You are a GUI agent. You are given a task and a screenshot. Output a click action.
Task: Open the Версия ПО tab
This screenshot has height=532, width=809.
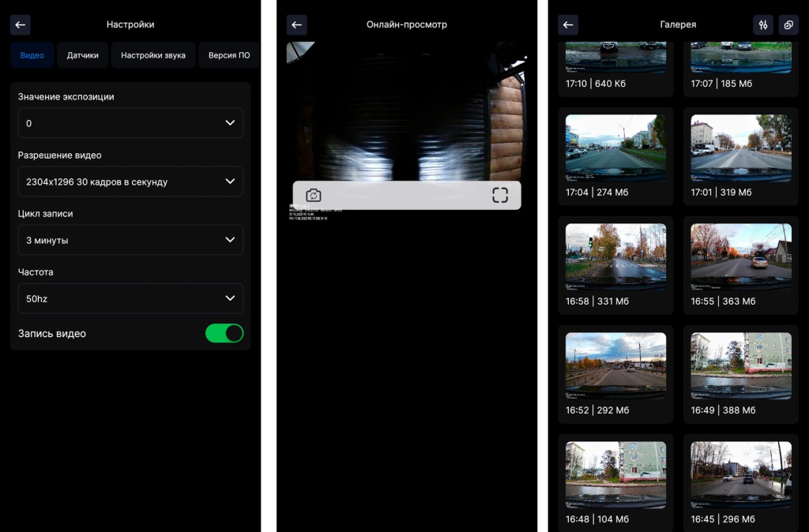click(x=228, y=55)
